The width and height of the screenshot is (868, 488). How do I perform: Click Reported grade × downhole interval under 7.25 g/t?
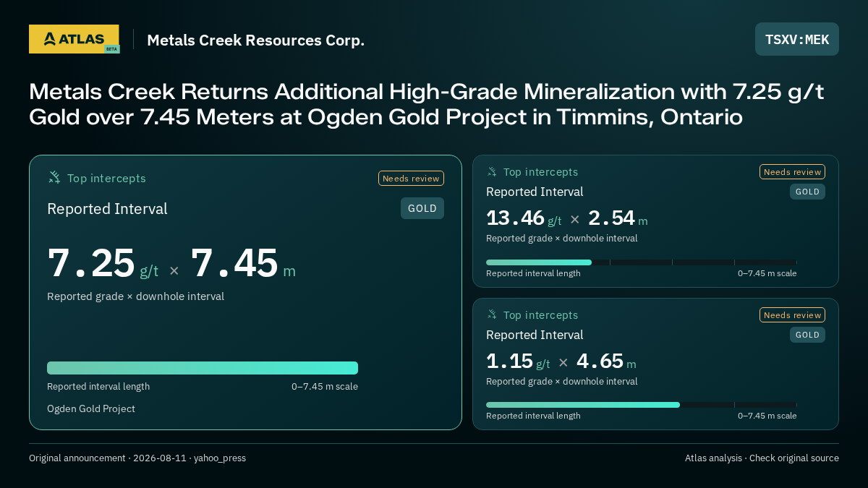135,296
